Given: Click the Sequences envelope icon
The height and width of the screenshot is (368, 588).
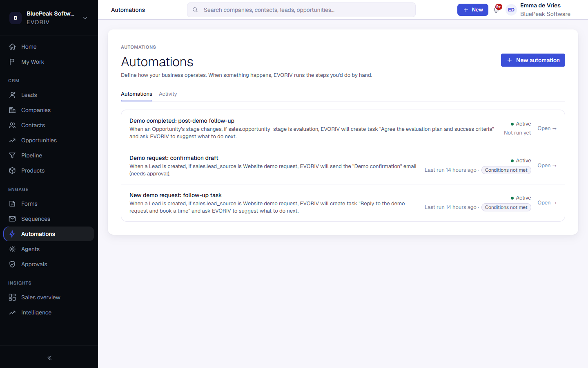Looking at the screenshot, I should (x=12, y=219).
